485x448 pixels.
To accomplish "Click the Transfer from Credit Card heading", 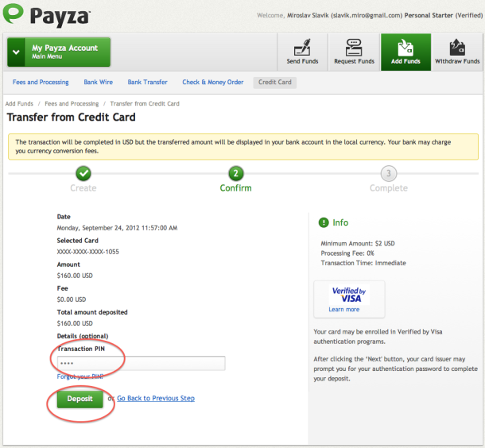I will pos(71,118).
